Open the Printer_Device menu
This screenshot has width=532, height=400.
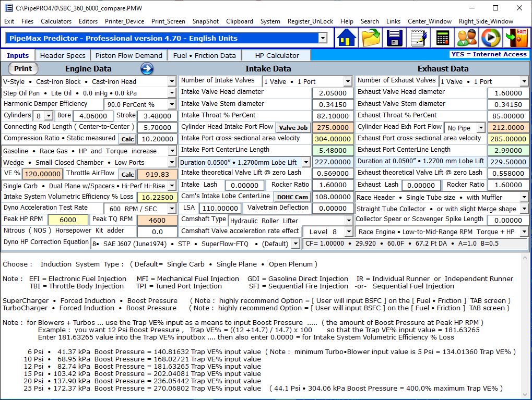(125, 21)
